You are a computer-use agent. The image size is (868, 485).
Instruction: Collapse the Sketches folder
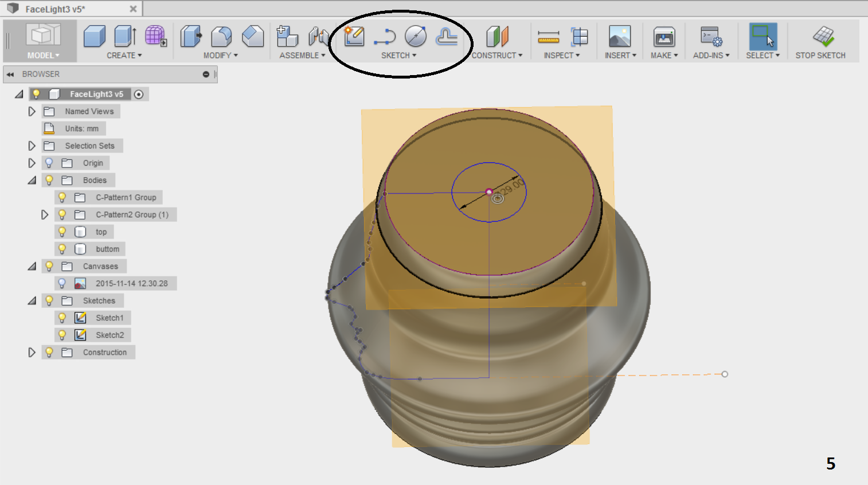[x=32, y=300]
